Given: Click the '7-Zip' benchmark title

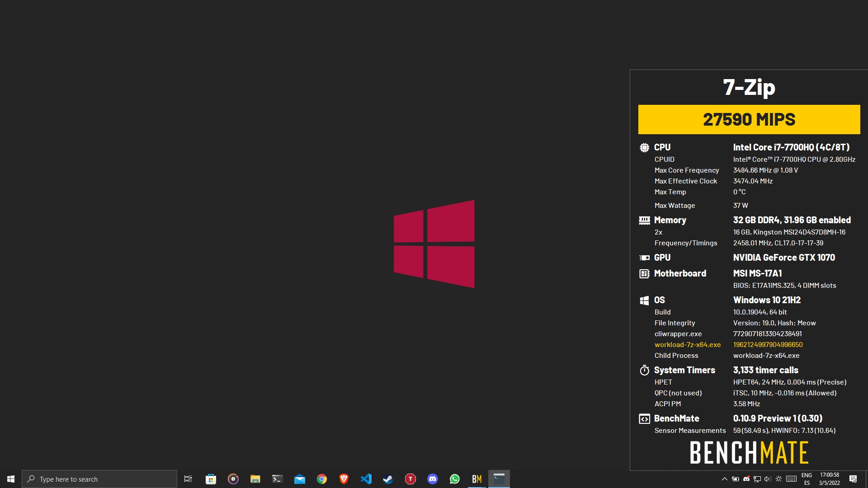Looking at the screenshot, I should (x=749, y=87).
